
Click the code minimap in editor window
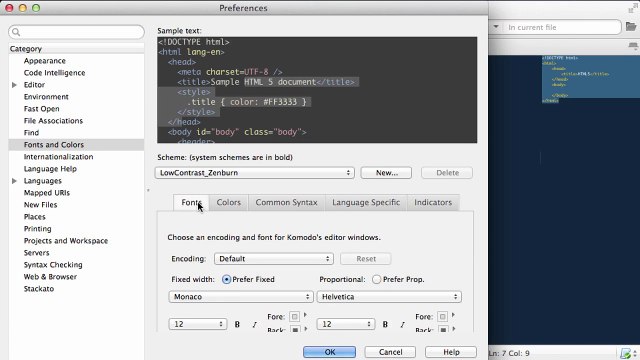pos(591,79)
